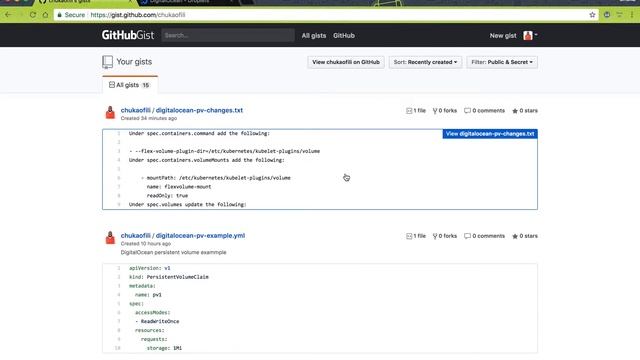Open 0 forks for digitalocean-pv-example.yml

(x=444, y=236)
